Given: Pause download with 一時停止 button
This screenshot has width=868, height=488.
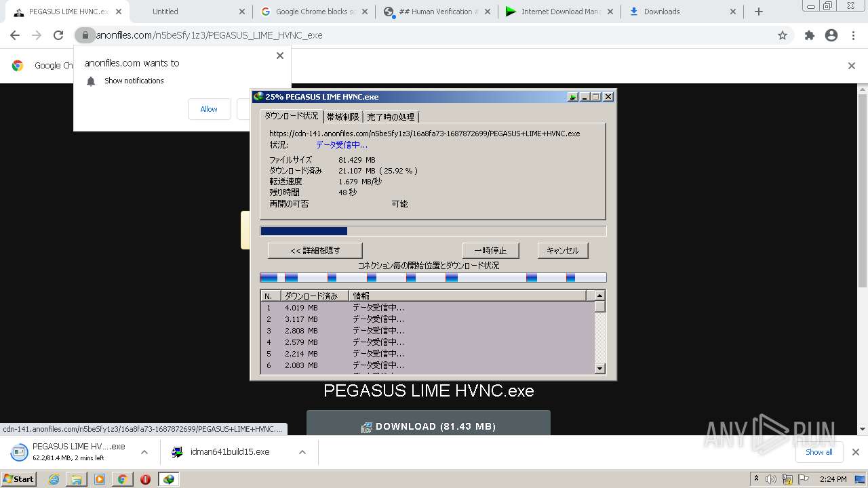Looking at the screenshot, I should [x=490, y=251].
